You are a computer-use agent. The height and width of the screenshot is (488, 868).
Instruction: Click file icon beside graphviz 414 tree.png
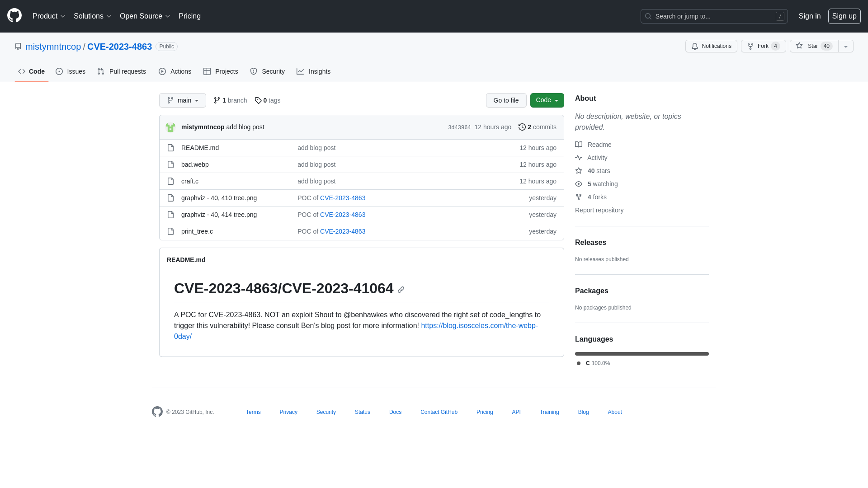(x=170, y=215)
